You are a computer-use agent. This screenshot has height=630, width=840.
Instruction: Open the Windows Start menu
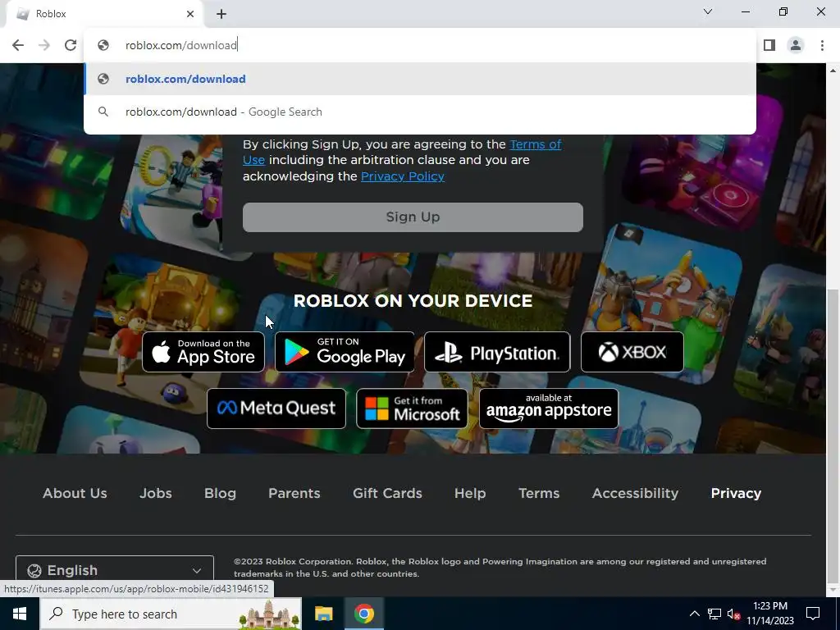pyautogui.click(x=20, y=614)
